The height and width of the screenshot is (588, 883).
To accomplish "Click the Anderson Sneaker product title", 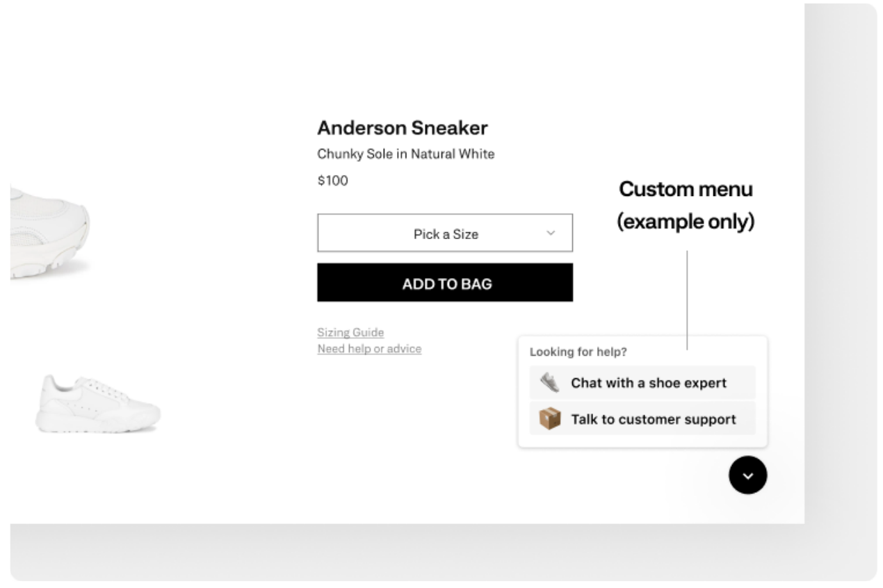I will (x=403, y=128).
